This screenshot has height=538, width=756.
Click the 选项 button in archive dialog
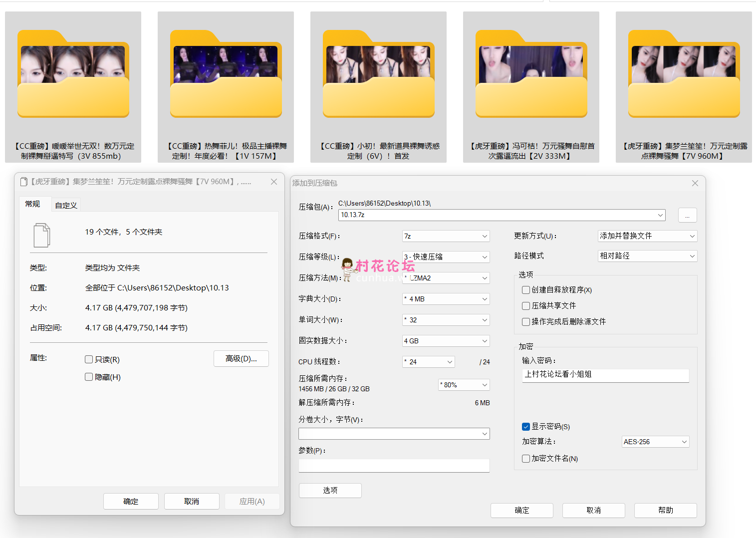pyautogui.click(x=330, y=491)
